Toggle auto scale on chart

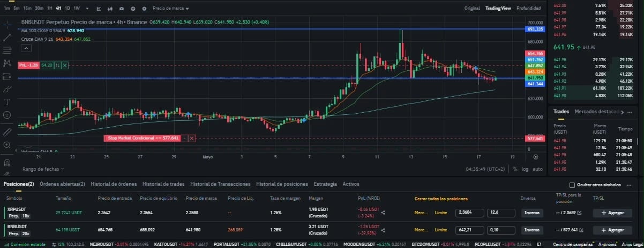pyautogui.click(x=537, y=169)
